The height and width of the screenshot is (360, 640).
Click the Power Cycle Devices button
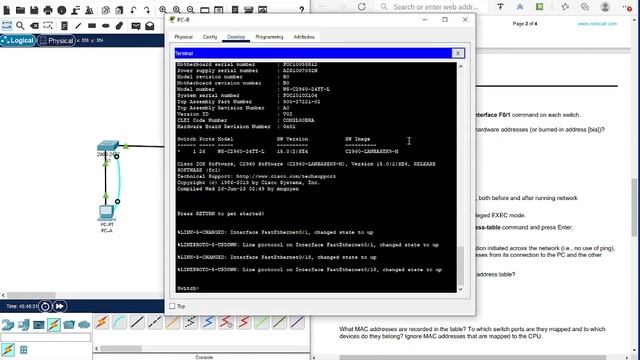point(45,306)
